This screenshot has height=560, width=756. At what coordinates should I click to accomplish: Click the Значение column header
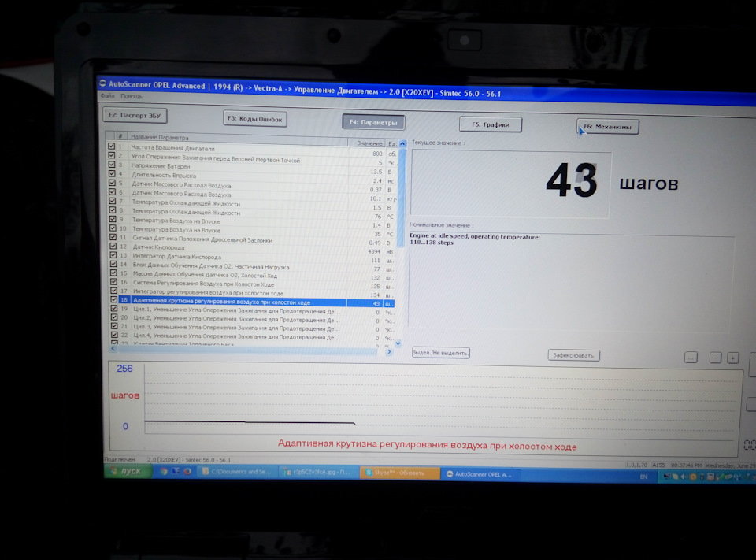(368, 143)
